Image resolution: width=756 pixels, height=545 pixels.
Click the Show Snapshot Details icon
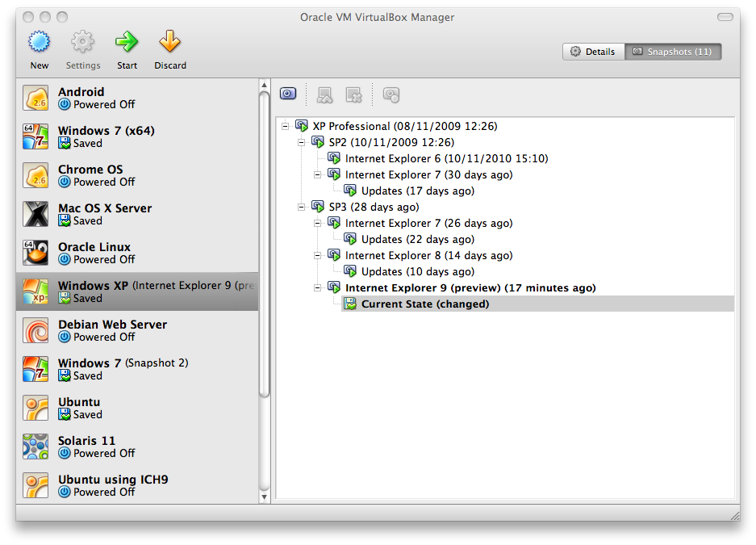click(391, 95)
